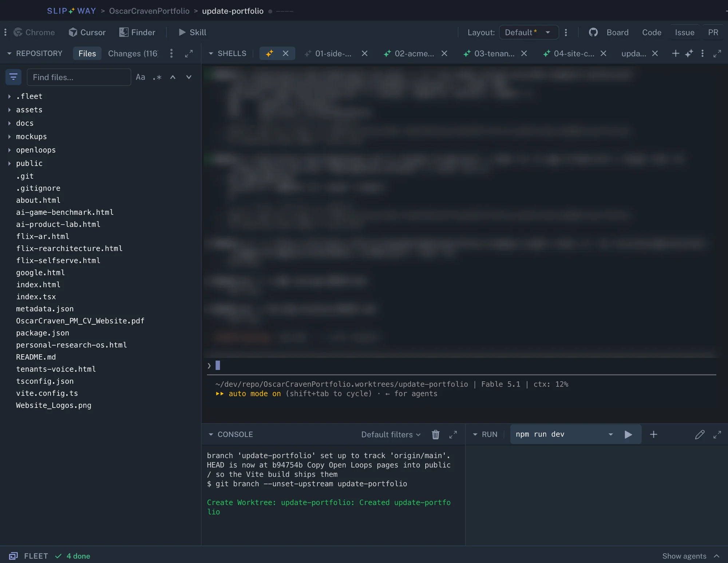728x563 pixels.
Task: Toggle the file filter icon
Action: tap(13, 77)
